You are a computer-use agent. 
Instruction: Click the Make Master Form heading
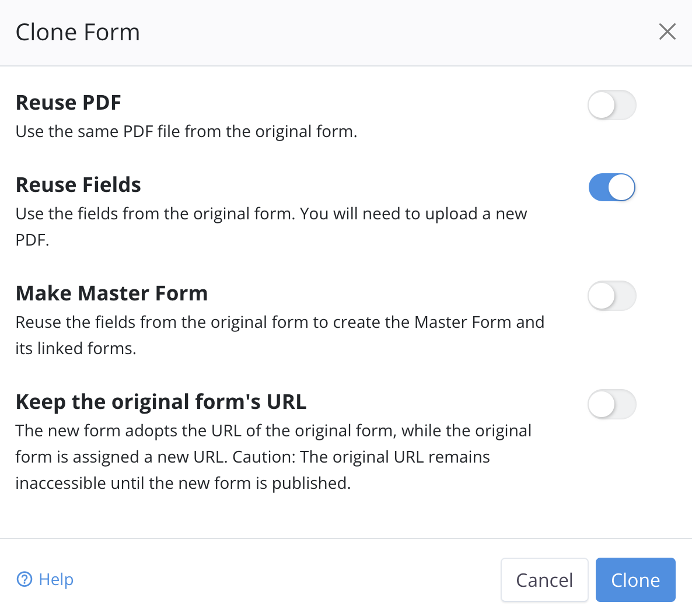point(111,293)
